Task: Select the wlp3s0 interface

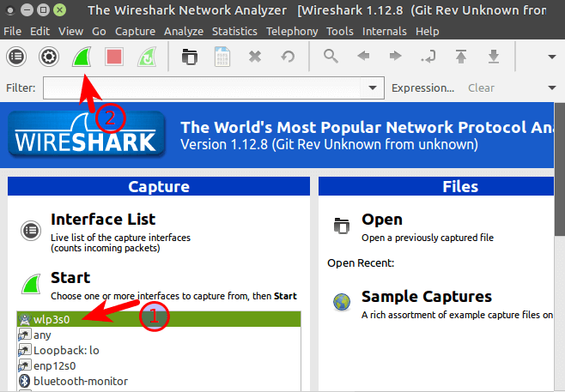Action: pos(52,318)
